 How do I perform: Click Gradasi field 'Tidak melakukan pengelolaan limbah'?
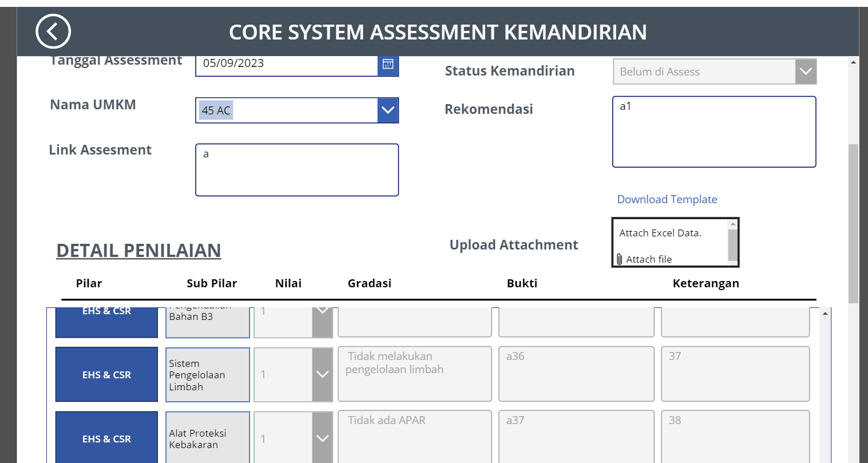click(414, 374)
